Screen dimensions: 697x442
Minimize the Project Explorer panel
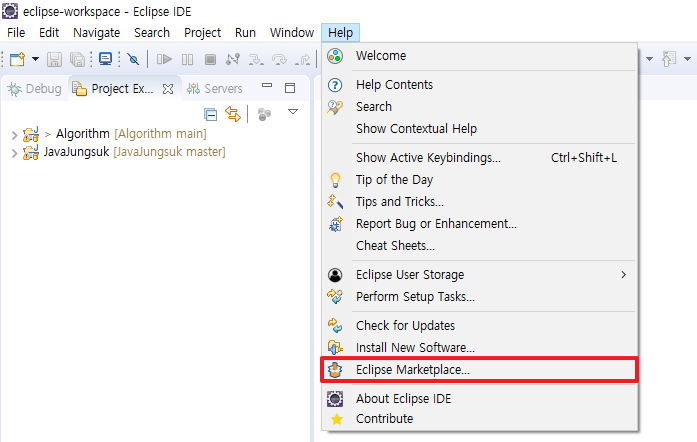click(267, 85)
